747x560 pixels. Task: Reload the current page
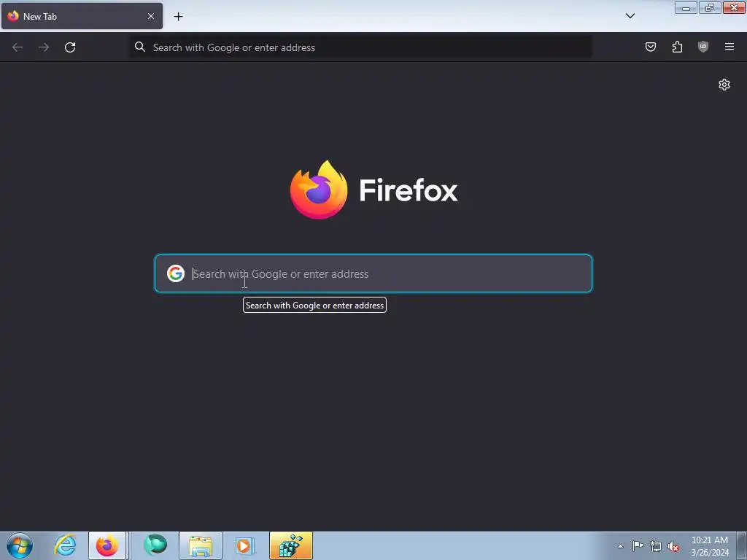70,47
